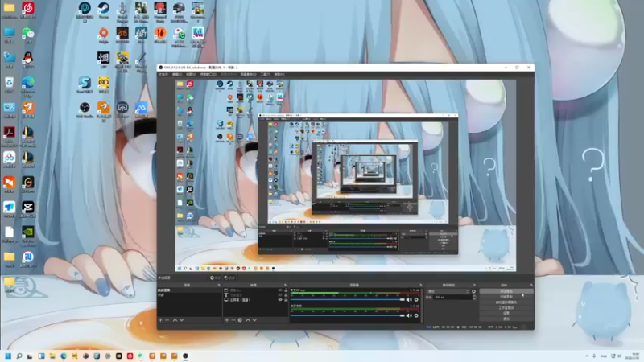Screen dimensions: 644x362
Task: Move source down in Sources panel
Action: [x=254, y=320]
